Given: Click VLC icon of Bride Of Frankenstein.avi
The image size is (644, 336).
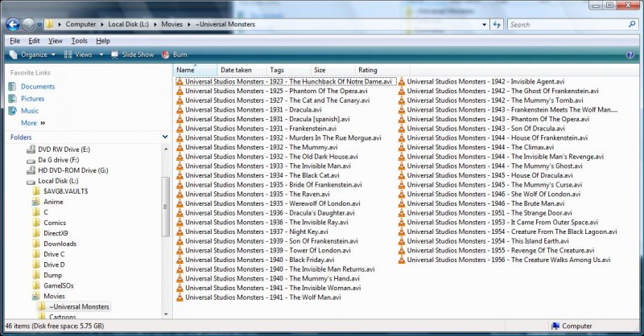Looking at the screenshot, I should click(180, 185).
